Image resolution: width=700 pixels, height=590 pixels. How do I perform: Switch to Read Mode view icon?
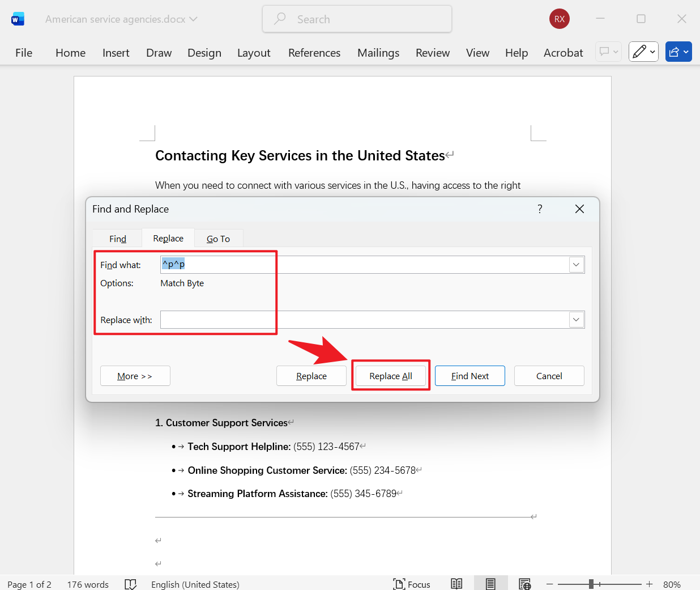coord(456,584)
